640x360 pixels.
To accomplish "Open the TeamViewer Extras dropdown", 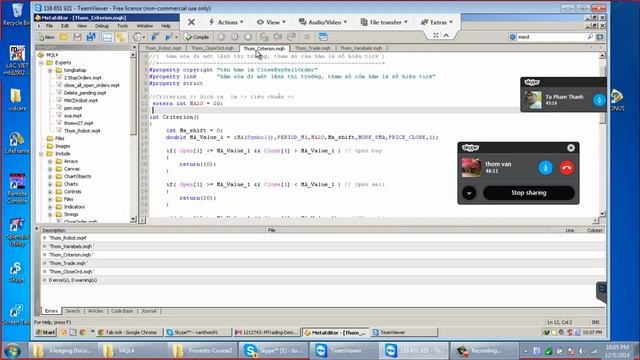I will [x=437, y=22].
